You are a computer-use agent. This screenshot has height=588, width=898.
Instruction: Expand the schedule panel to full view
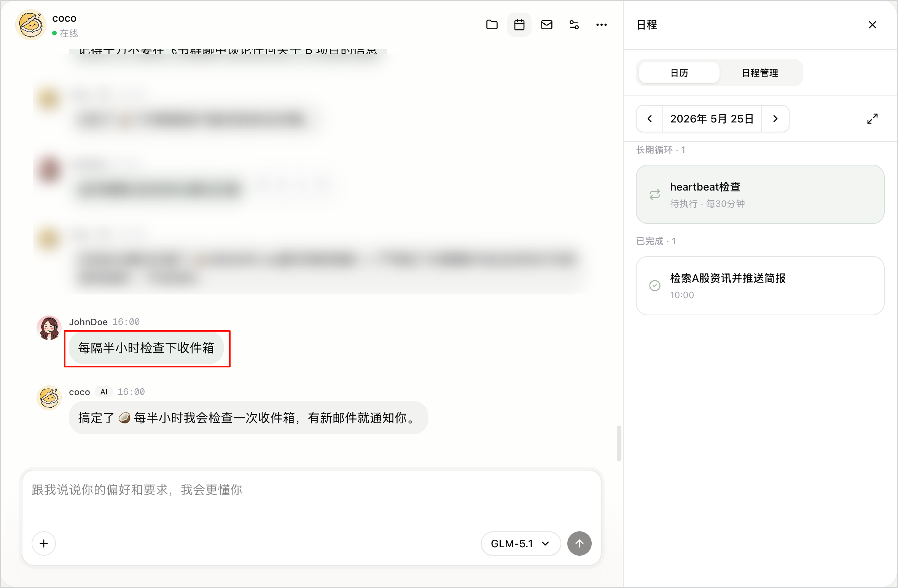(x=872, y=119)
